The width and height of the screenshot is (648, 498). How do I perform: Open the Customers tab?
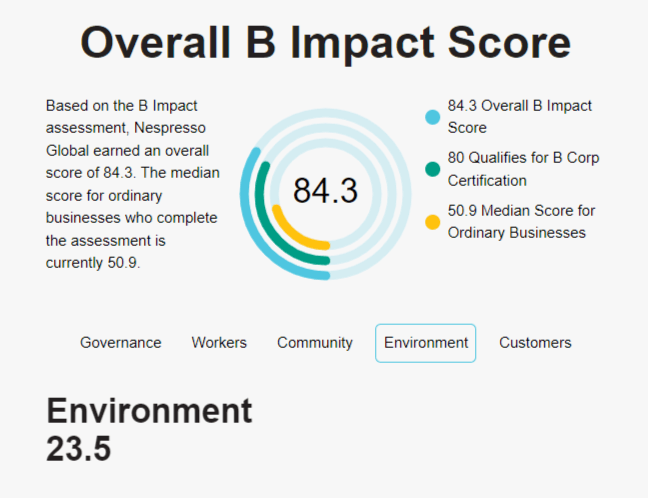(x=535, y=343)
